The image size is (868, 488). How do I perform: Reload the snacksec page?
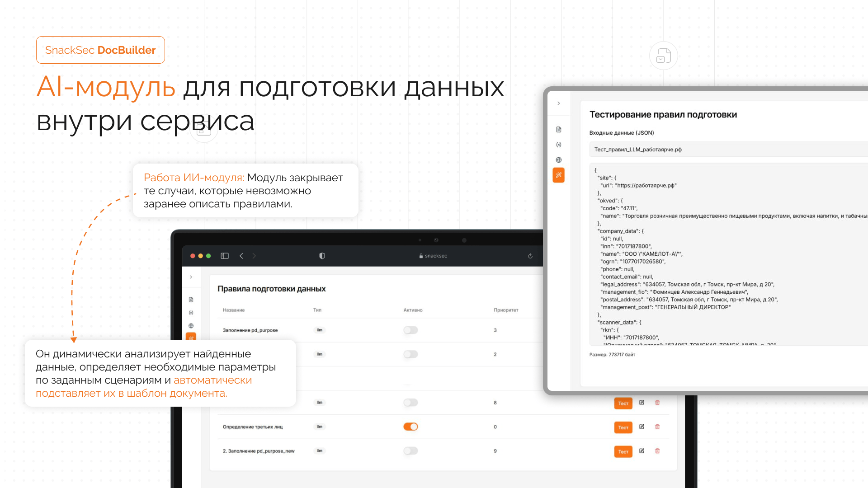530,256
